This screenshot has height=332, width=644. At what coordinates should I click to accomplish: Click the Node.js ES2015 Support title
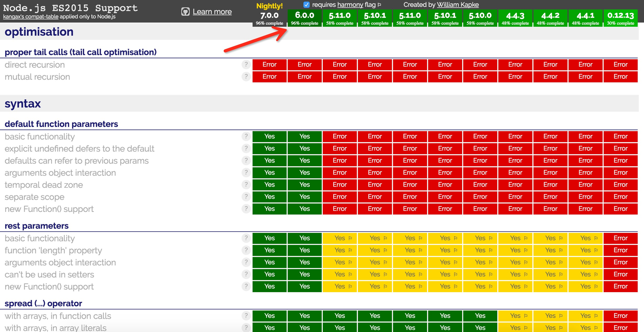pos(70,8)
